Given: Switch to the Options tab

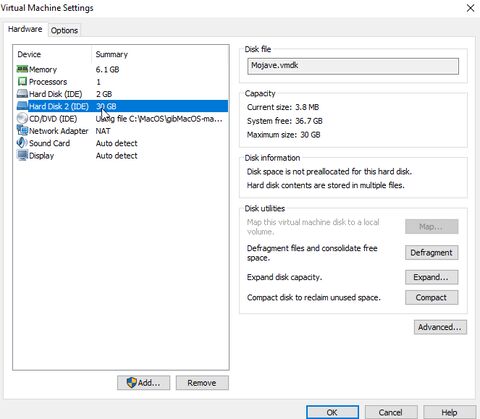Looking at the screenshot, I should (64, 30).
